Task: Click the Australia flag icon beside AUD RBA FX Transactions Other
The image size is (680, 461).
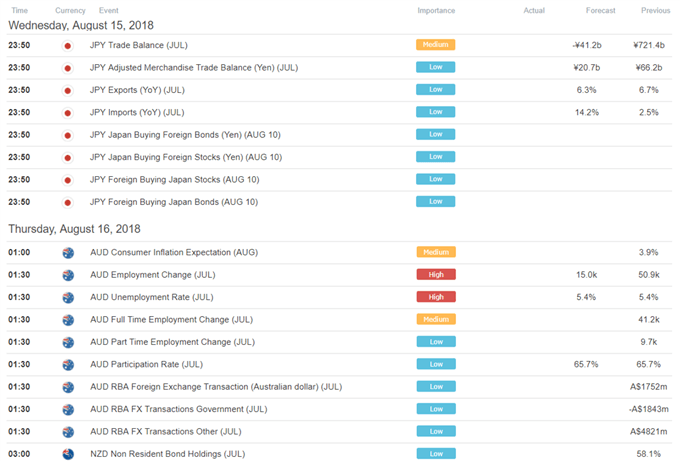Action: pos(68,432)
